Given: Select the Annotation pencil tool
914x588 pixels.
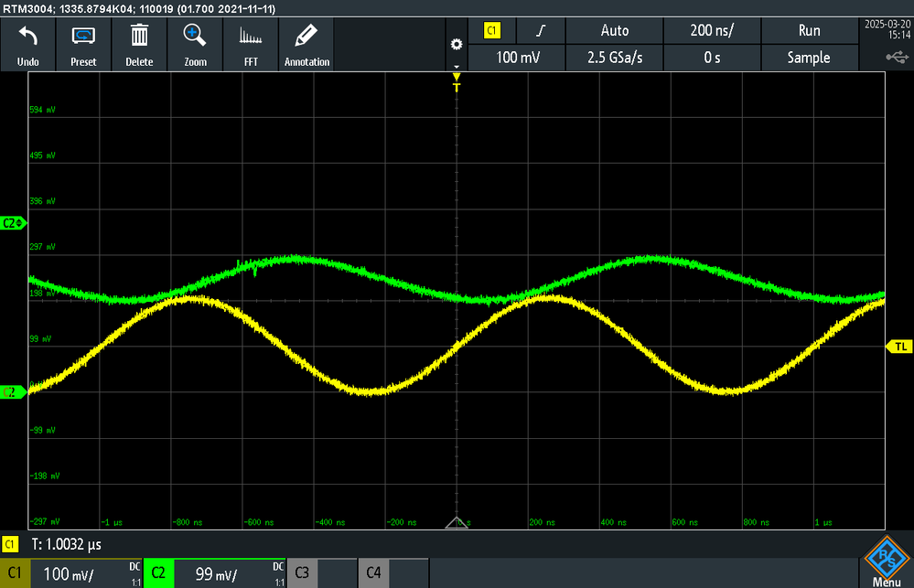Looking at the screenshot, I should tap(306, 45).
